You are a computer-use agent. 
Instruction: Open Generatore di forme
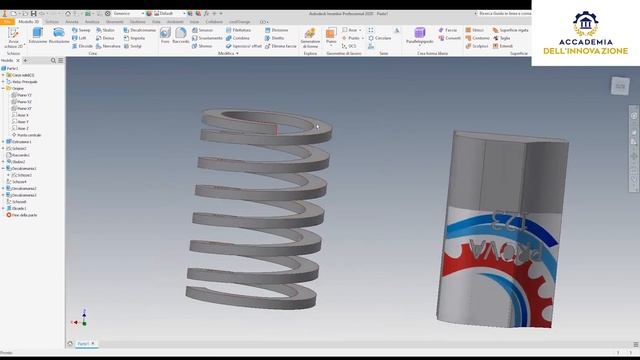[x=310, y=38]
